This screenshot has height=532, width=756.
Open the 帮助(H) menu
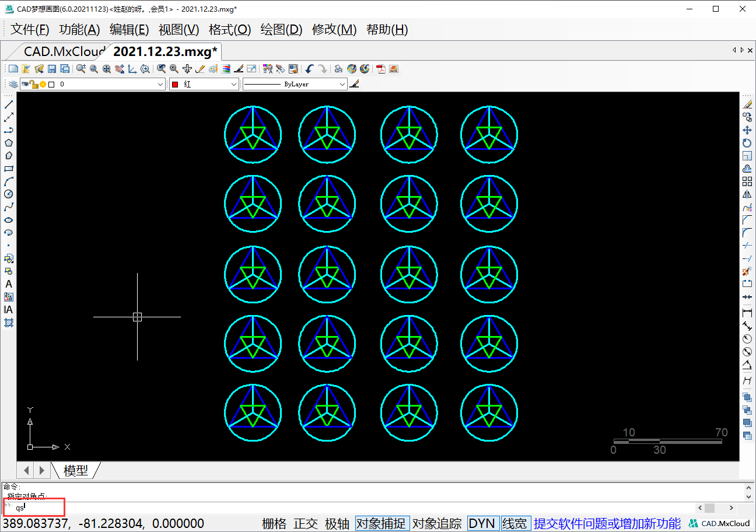point(387,30)
